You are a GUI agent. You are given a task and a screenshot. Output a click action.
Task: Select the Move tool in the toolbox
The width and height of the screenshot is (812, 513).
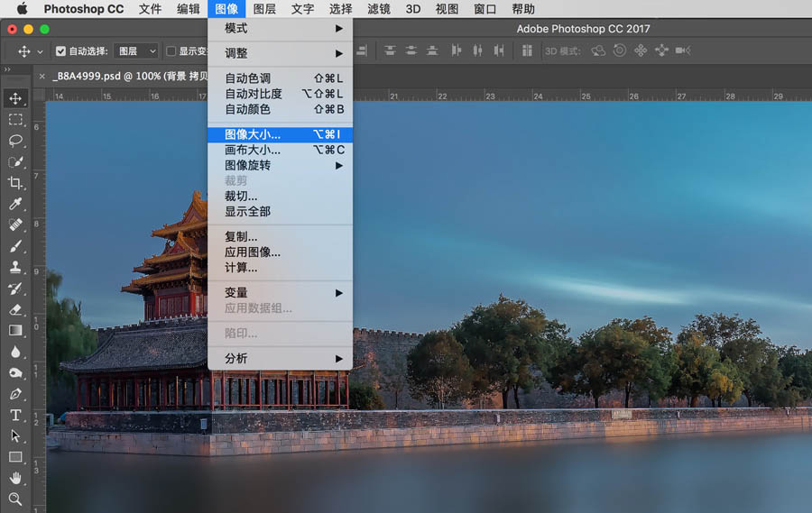[15, 98]
